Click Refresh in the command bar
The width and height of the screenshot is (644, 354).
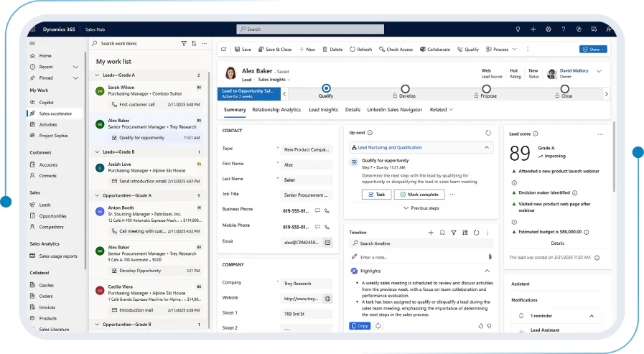point(360,50)
